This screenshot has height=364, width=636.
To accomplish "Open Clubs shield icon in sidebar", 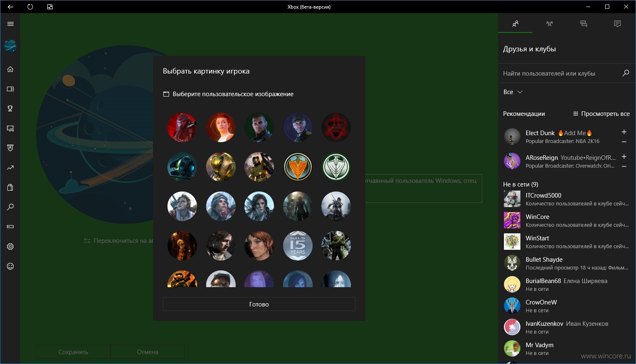I will click(x=10, y=148).
